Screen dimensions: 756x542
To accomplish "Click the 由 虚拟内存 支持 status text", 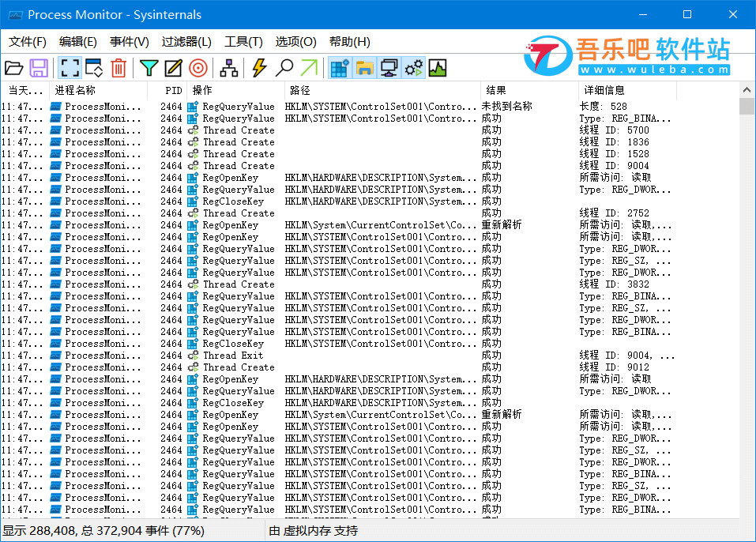I will point(314,531).
